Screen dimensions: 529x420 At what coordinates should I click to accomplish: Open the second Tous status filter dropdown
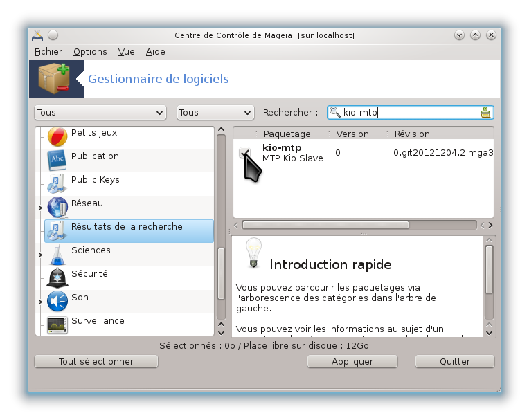(x=215, y=113)
